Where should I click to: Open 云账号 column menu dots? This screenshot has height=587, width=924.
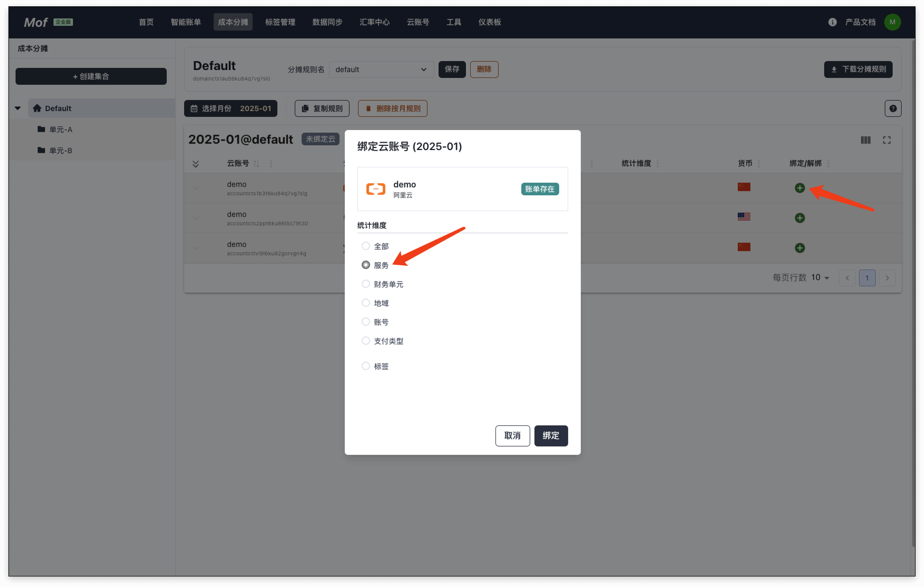click(271, 164)
